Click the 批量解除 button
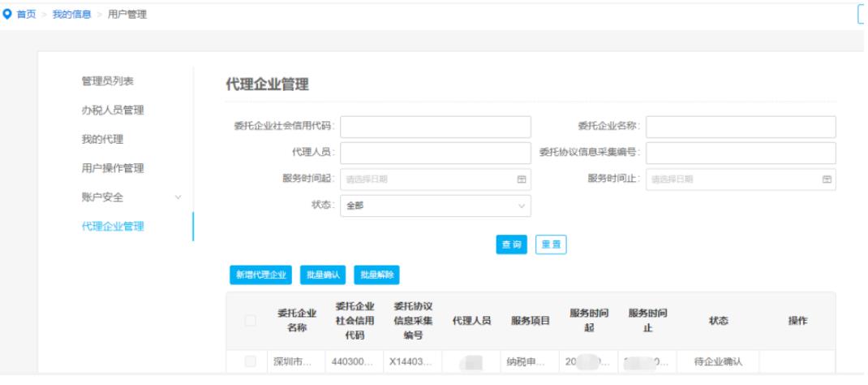868x385 pixels. (x=376, y=275)
